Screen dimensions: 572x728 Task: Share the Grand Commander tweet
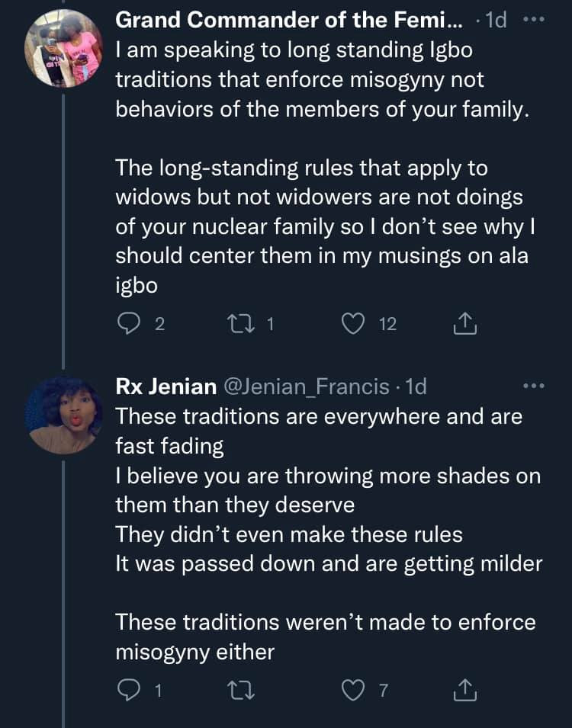464,324
